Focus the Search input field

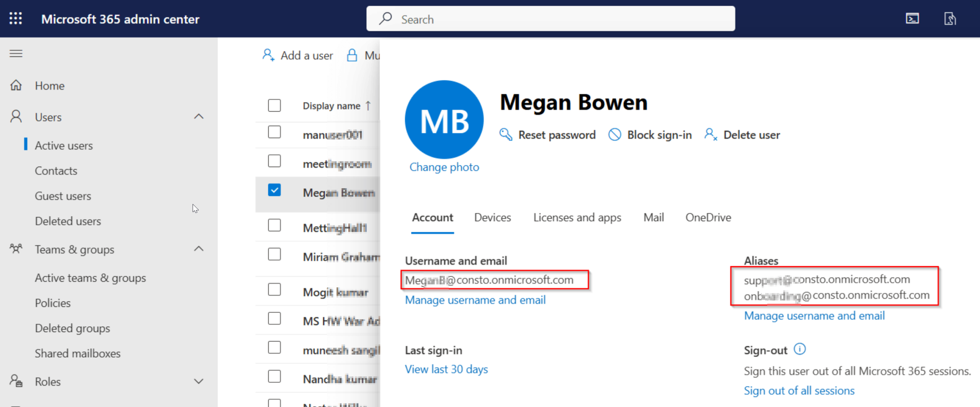(x=550, y=18)
